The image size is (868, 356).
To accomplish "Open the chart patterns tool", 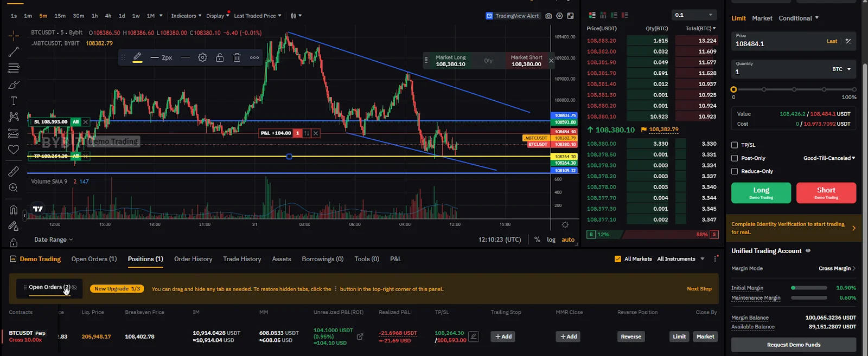I will click(x=14, y=116).
